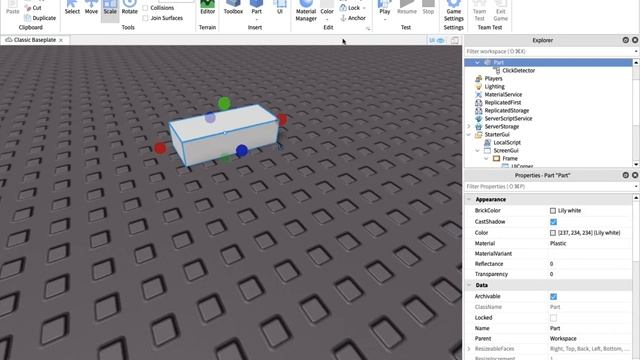Click the Transparency value field
Screen dimensions: 640x360
coord(590,274)
